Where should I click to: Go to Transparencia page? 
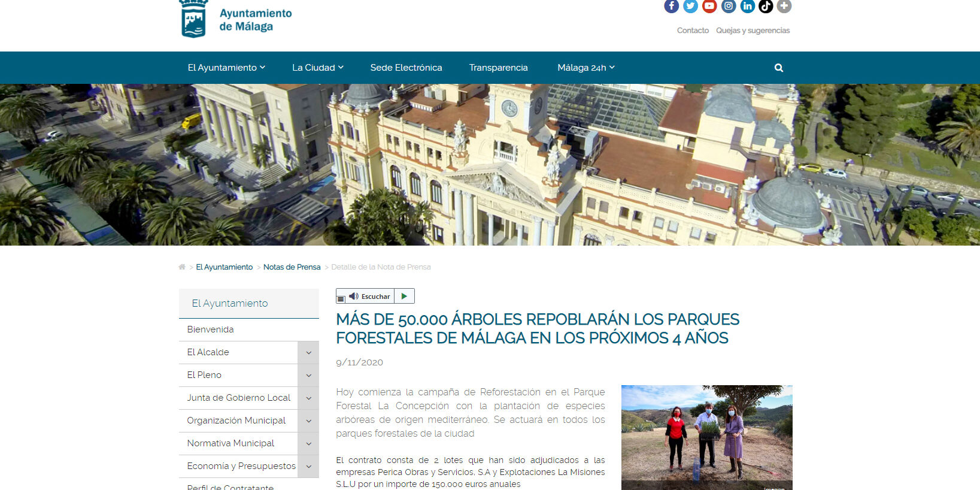pyautogui.click(x=498, y=68)
